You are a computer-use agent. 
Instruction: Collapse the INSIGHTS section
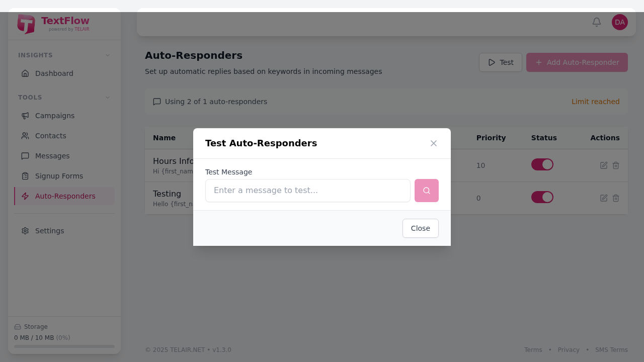[x=107, y=55]
